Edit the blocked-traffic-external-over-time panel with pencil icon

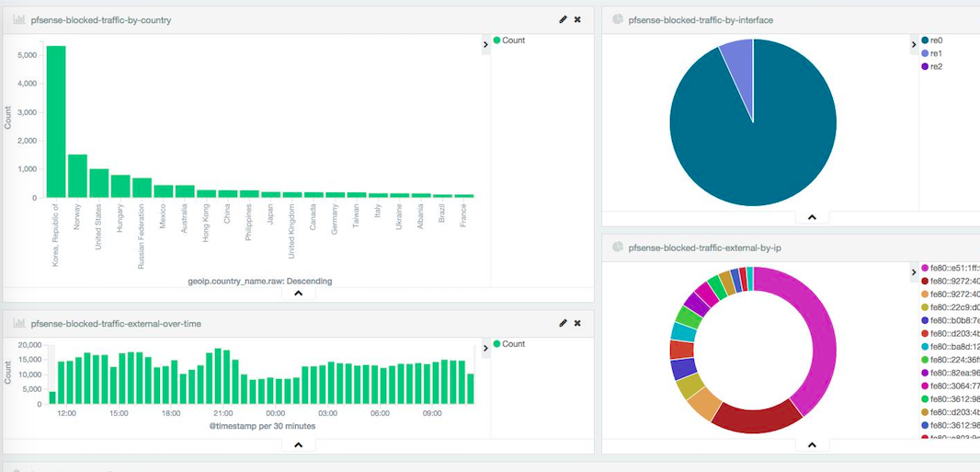tap(564, 323)
